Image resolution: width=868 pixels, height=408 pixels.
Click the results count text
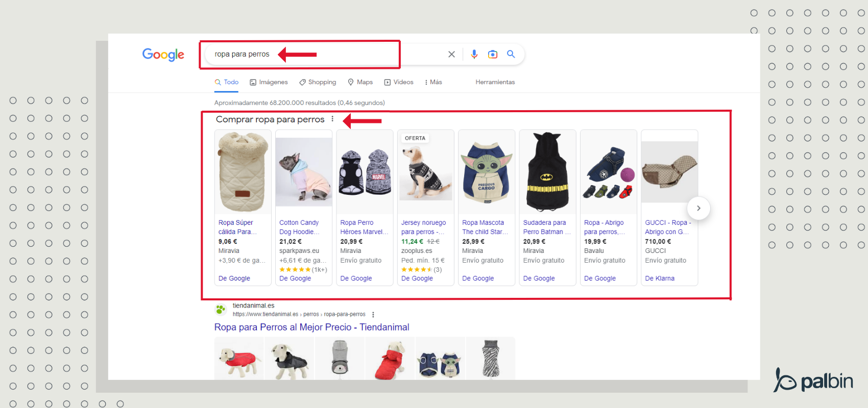tap(299, 103)
